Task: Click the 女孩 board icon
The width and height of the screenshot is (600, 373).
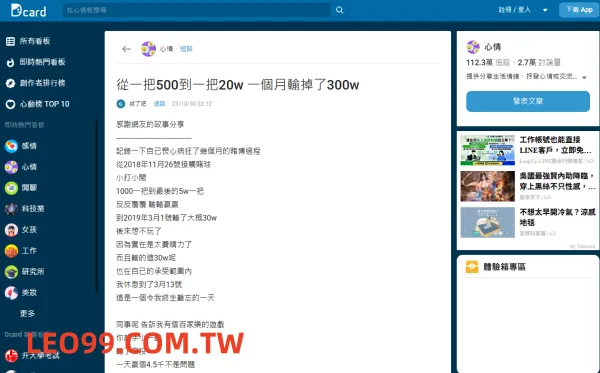Action: [x=11, y=230]
